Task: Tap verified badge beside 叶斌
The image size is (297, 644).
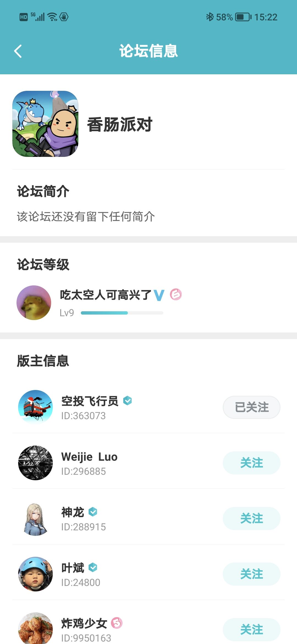Action: [x=93, y=567]
